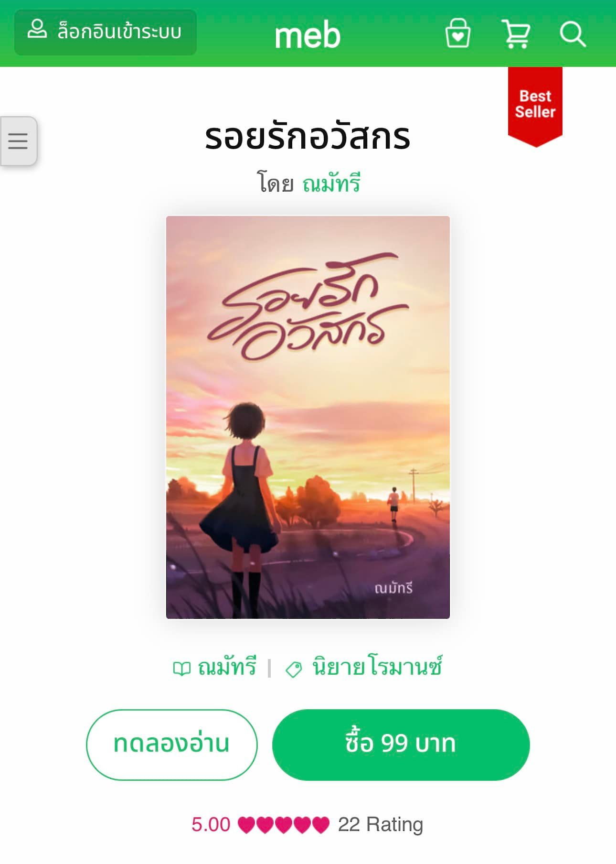Image resolution: width=616 pixels, height=864 pixels.
Task: Open the 22 Rating reviews
Action: click(x=381, y=825)
